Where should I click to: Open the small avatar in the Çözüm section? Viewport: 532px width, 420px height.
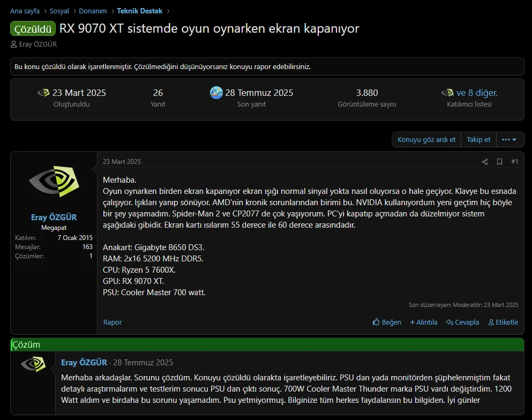pyautogui.click(x=33, y=364)
